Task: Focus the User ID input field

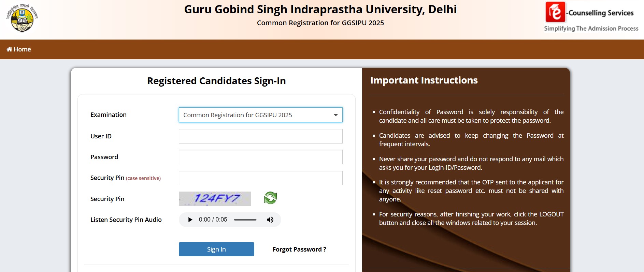Action: coord(260,136)
